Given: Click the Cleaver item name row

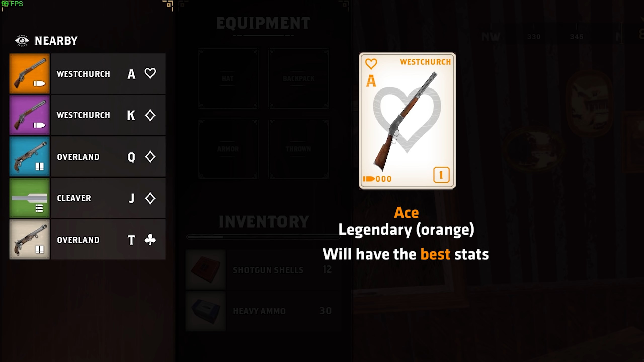Looking at the screenshot, I should pyautogui.click(x=108, y=198).
